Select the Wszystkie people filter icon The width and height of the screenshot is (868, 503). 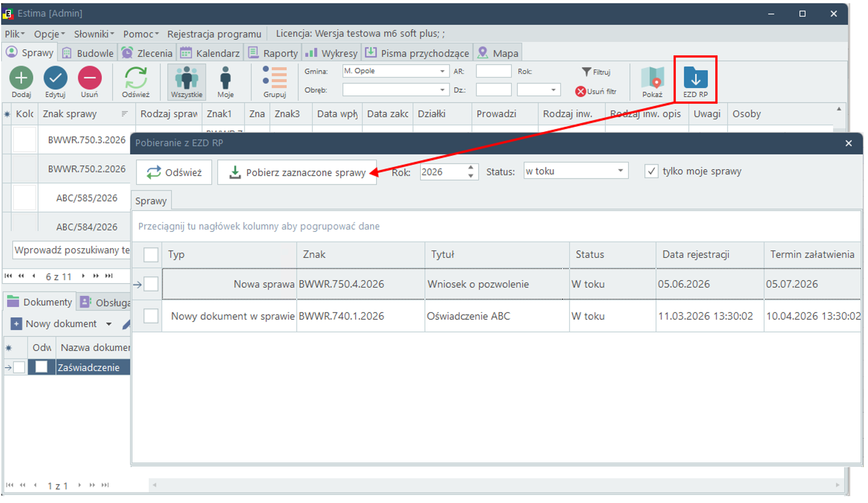(187, 78)
